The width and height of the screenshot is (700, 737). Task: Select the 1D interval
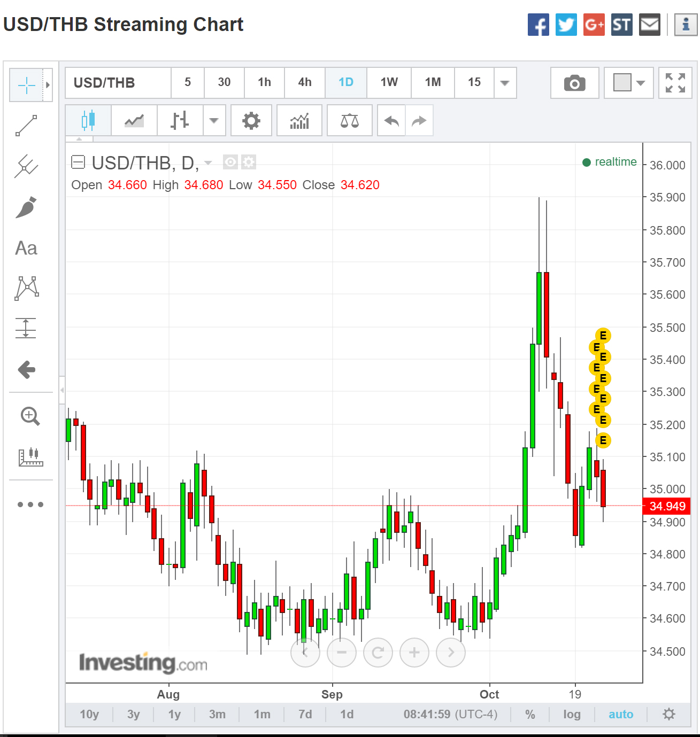(x=346, y=83)
